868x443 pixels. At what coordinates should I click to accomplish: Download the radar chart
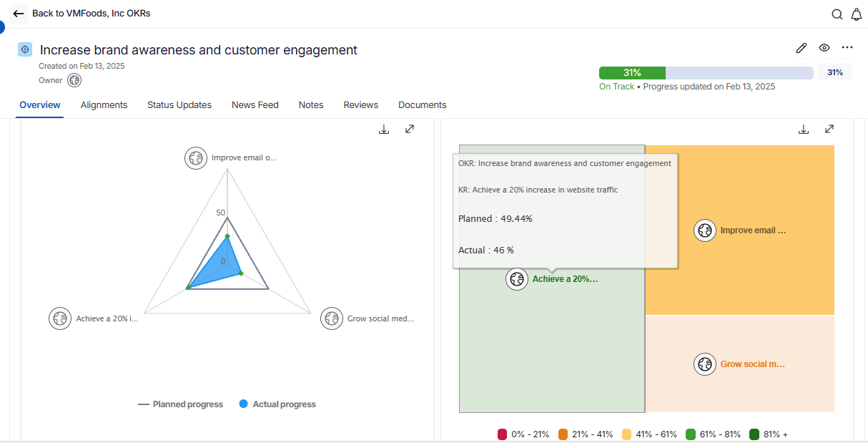pos(384,130)
